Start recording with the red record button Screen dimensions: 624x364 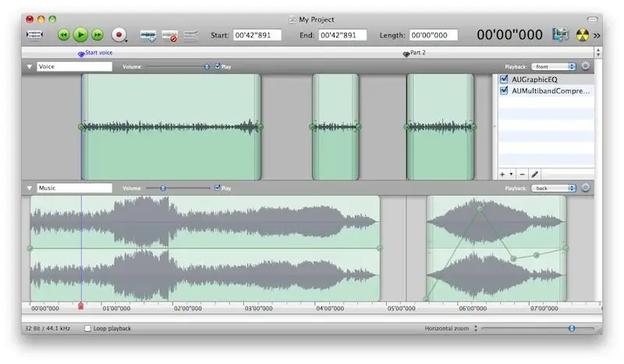coord(119,35)
